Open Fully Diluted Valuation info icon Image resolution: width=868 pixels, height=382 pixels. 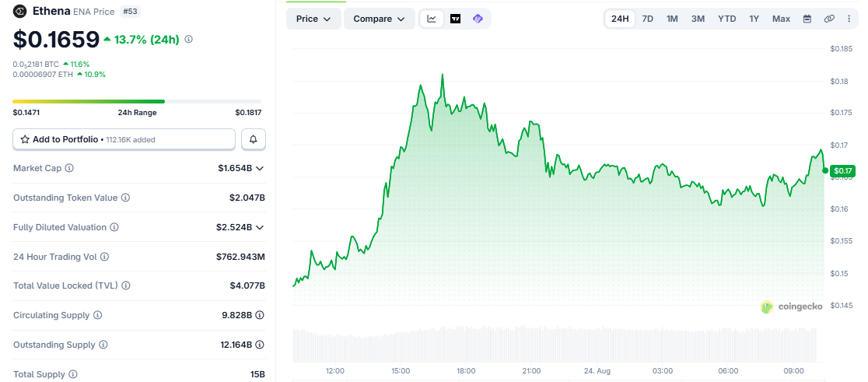[x=114, y=227]
